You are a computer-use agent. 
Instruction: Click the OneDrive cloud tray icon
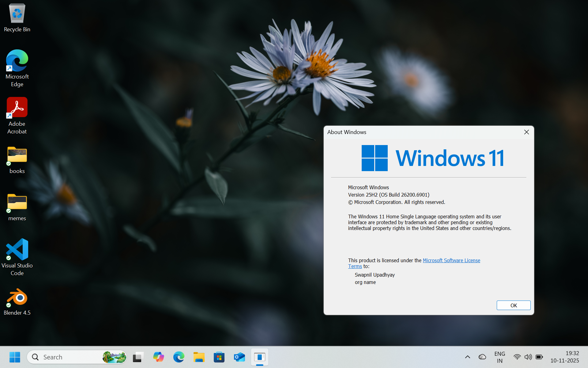[482, 357]
